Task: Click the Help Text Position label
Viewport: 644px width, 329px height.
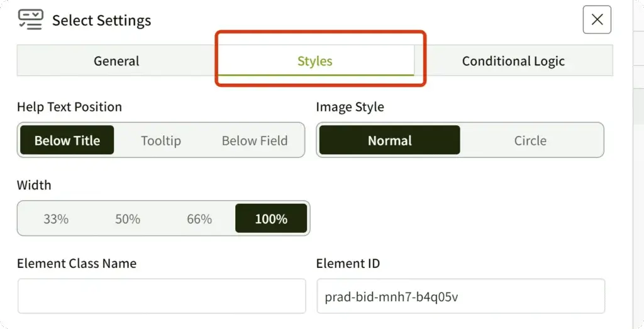Action: (69, 107)
